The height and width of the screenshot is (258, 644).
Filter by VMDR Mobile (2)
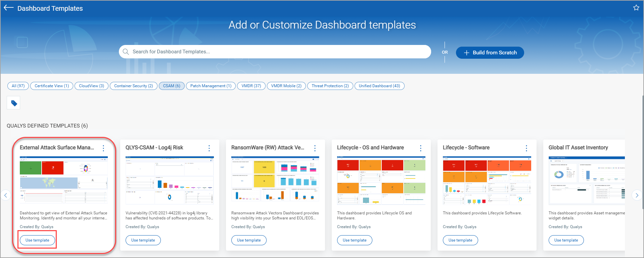click(x=286, y=86)
